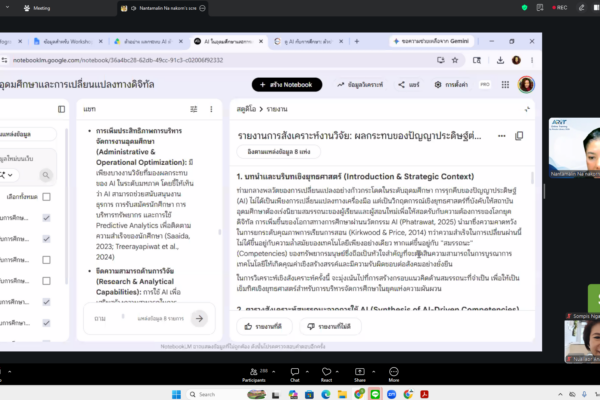Open the analytics button in NotebookLM header
This screenshot has width=600, height=400.
click(x=360, y=85)
